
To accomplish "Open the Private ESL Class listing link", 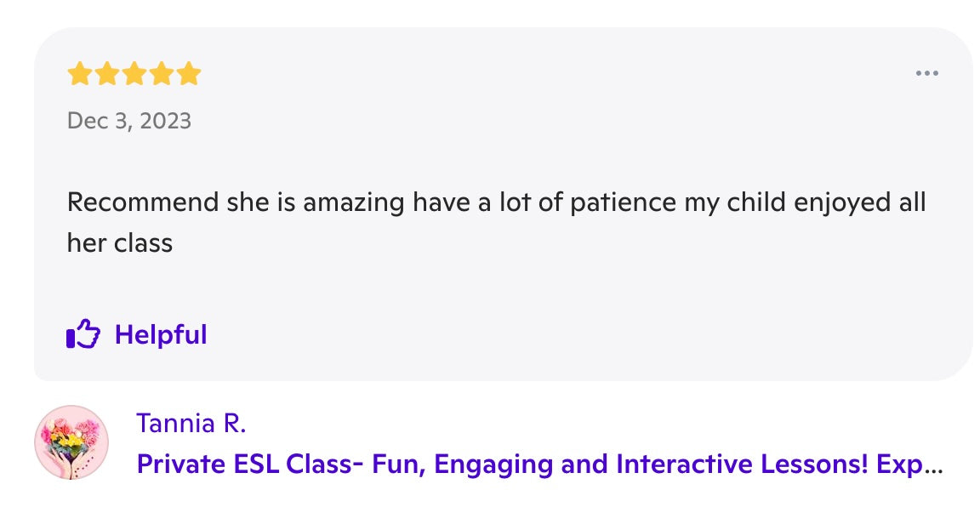I will [510, 464].
